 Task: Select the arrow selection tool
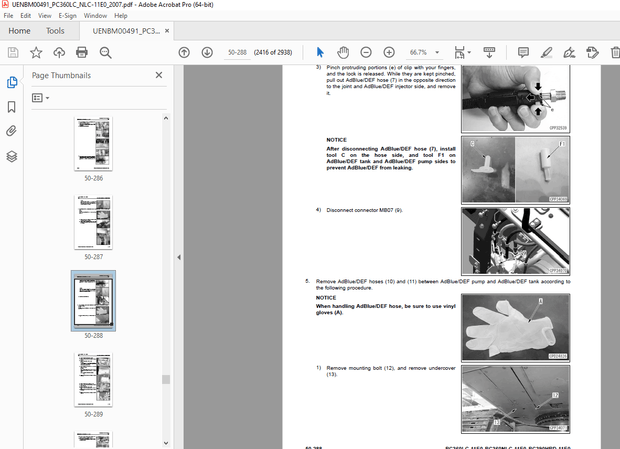[320, 53]
